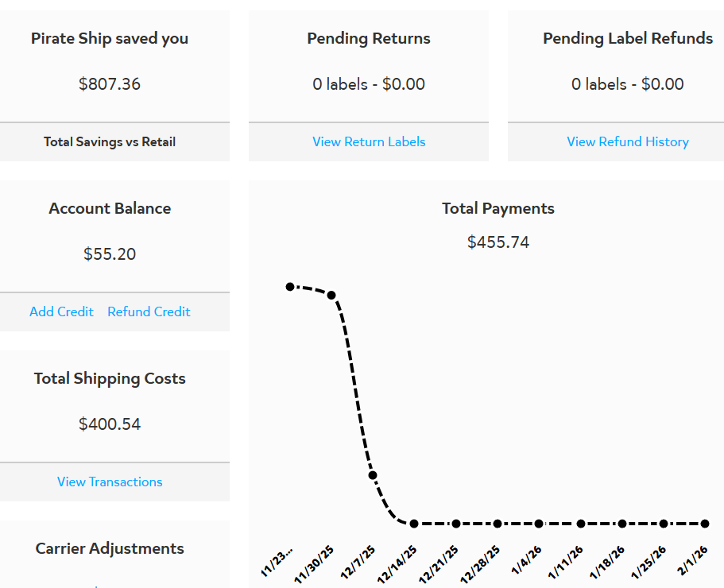Open View Transactions under Total Shipping Costs
724x588 pixels.
pos(110,482)
